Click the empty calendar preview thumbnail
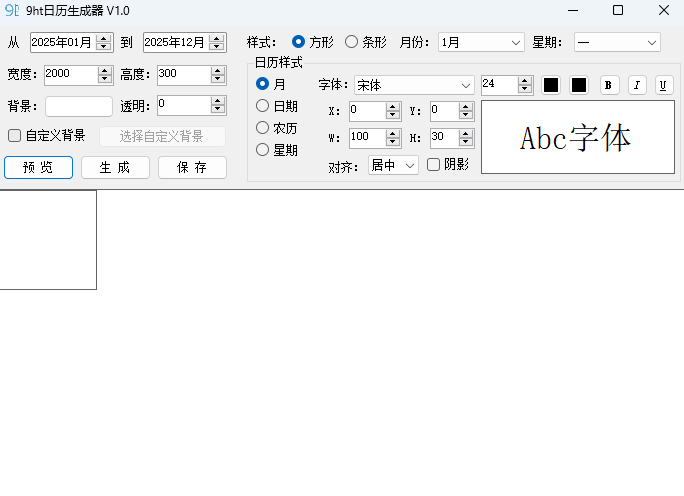Screen dimensions: 684x496 click(48, 239)
